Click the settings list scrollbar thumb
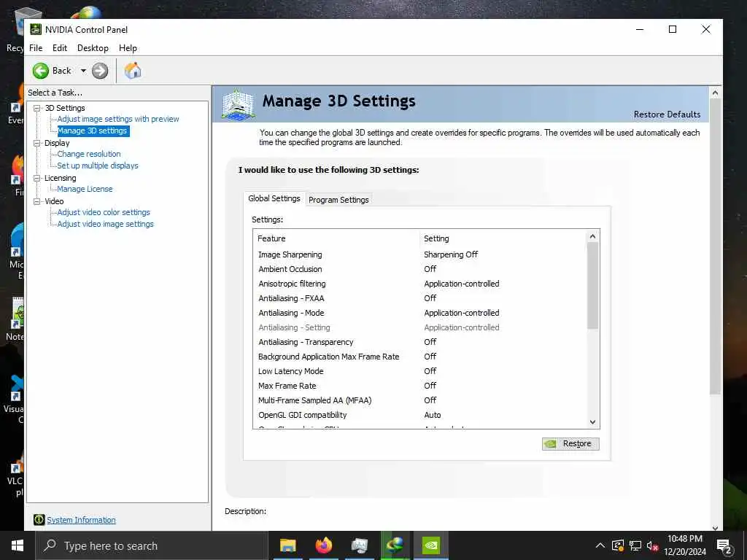 592,285
